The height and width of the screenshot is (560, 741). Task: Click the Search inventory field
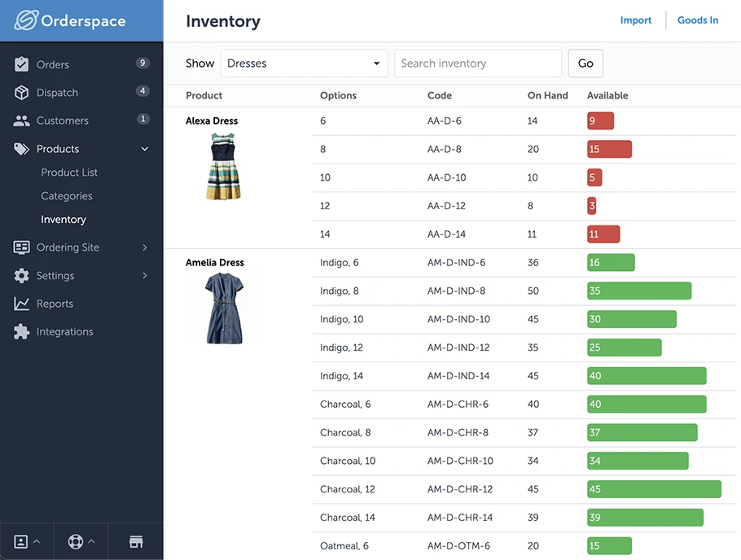[478, 63]
